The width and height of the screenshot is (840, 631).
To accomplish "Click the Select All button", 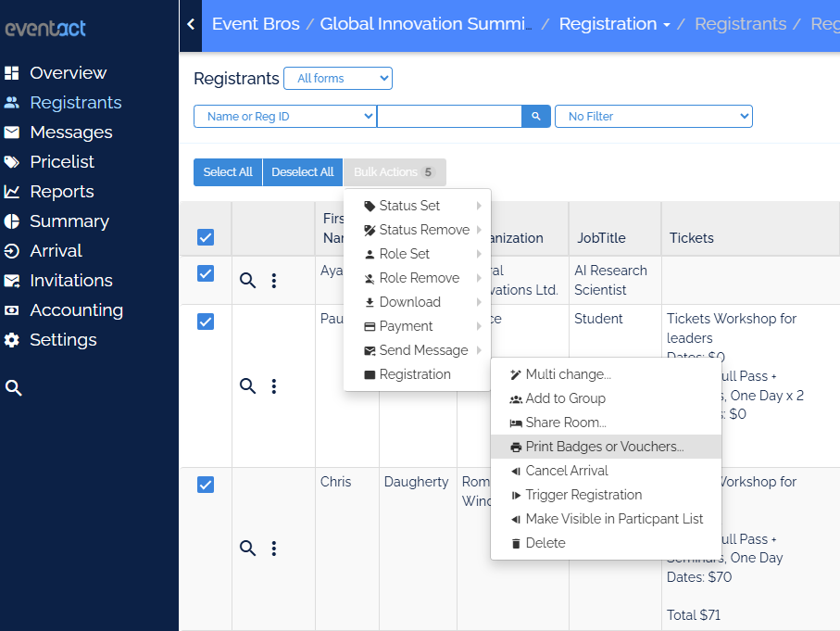I will tap(228, 172).
